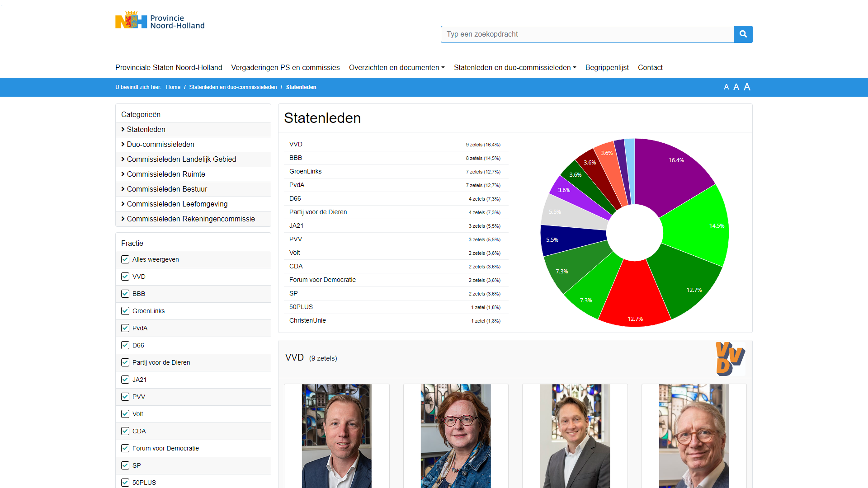Screen dimensions: 868x488
Task: Open Provinciale Staten Noord-Holland menu item
Action: 169,67
